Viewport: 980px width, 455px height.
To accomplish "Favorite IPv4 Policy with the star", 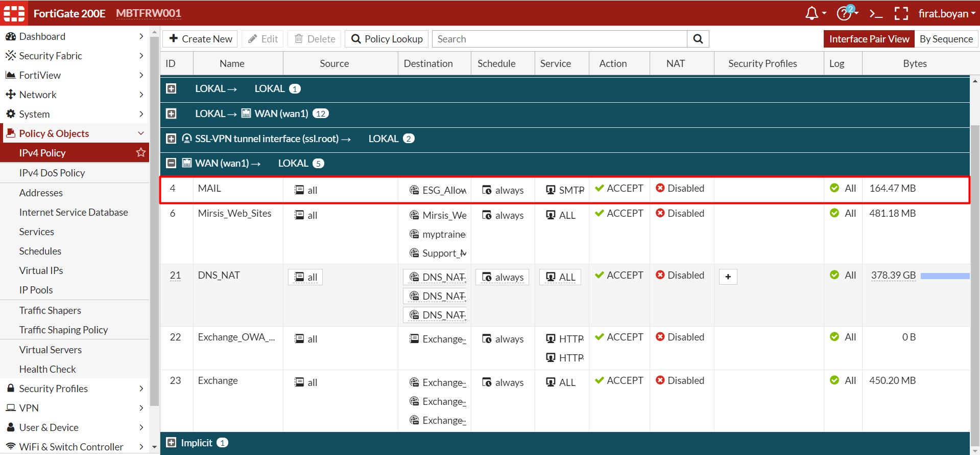I will click(x=141, y=152).
